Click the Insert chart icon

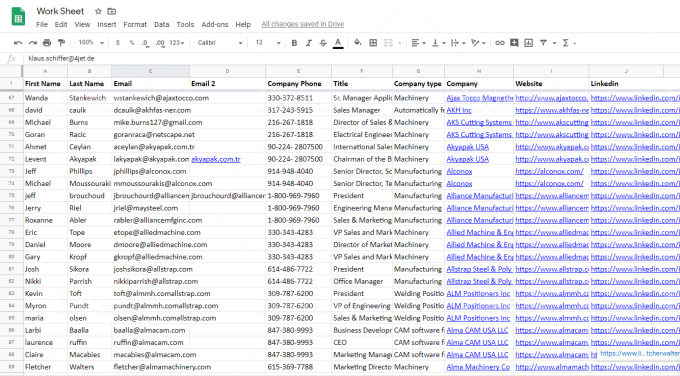point(528,43)
